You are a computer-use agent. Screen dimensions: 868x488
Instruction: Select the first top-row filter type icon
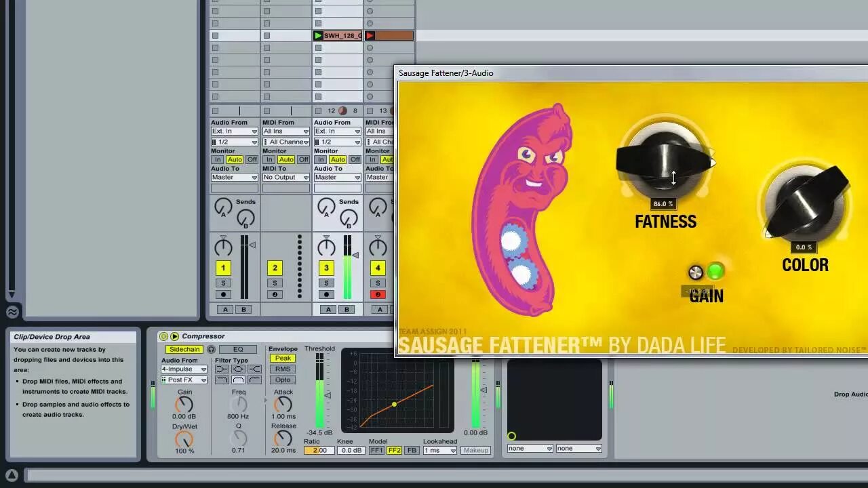[x=222, y=369]
